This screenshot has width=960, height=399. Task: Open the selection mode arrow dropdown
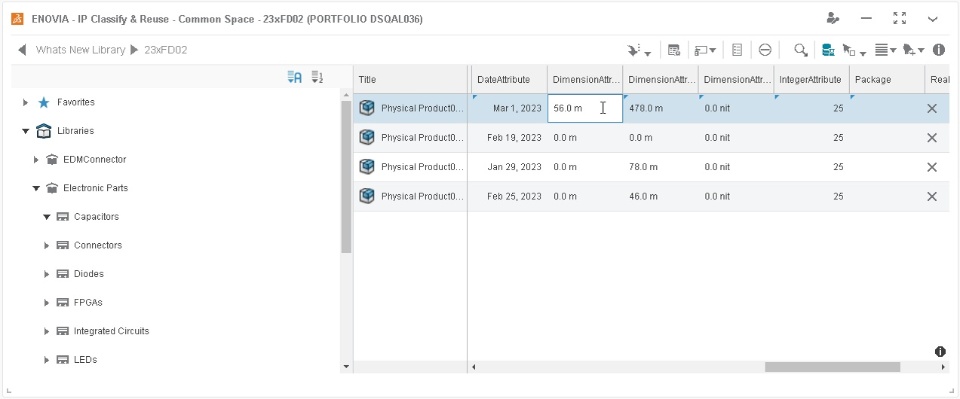[854, 50]
